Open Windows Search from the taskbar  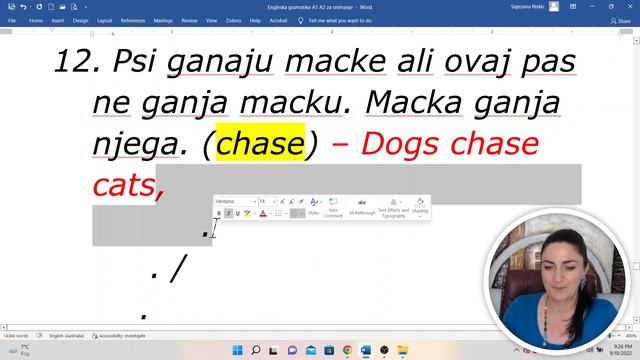click(256, 350)
